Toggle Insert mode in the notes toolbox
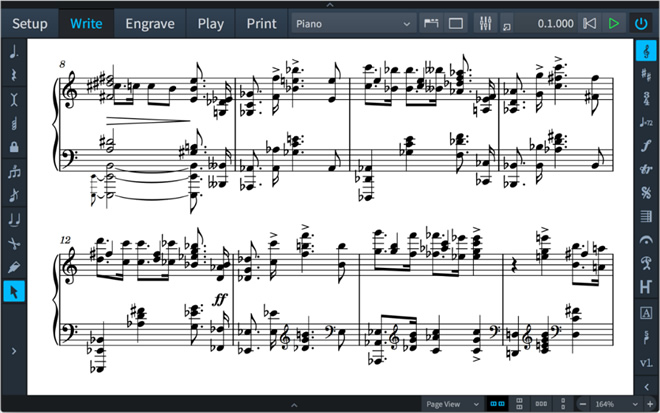This screenshot has height=413, width=660. (x=14, y=99)
